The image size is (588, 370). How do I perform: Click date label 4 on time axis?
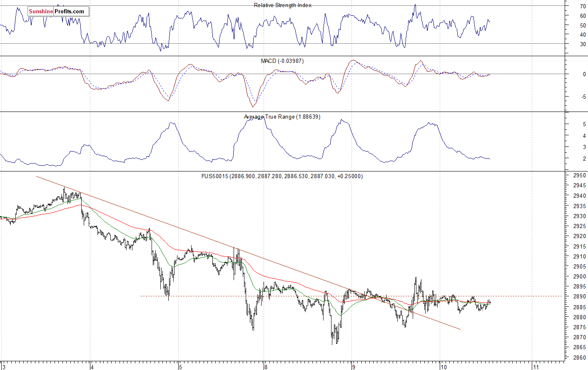pos(92,367)
